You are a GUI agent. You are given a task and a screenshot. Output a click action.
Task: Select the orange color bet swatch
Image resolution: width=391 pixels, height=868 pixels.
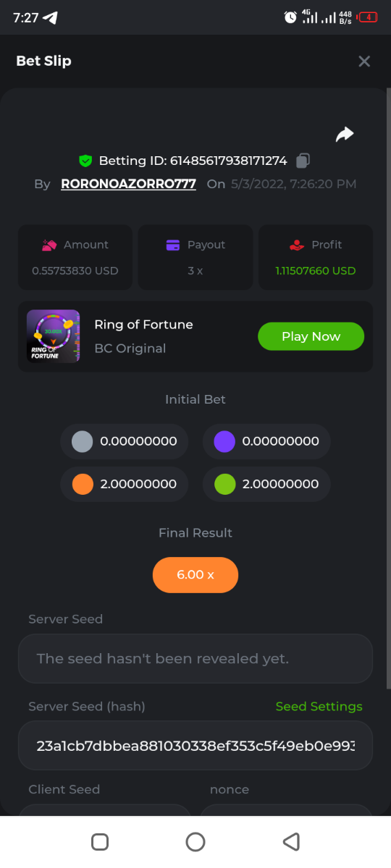click(83, 484)
